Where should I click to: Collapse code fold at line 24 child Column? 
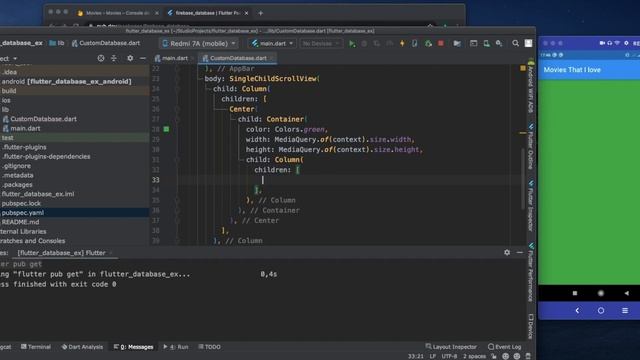tap(177, 89)
